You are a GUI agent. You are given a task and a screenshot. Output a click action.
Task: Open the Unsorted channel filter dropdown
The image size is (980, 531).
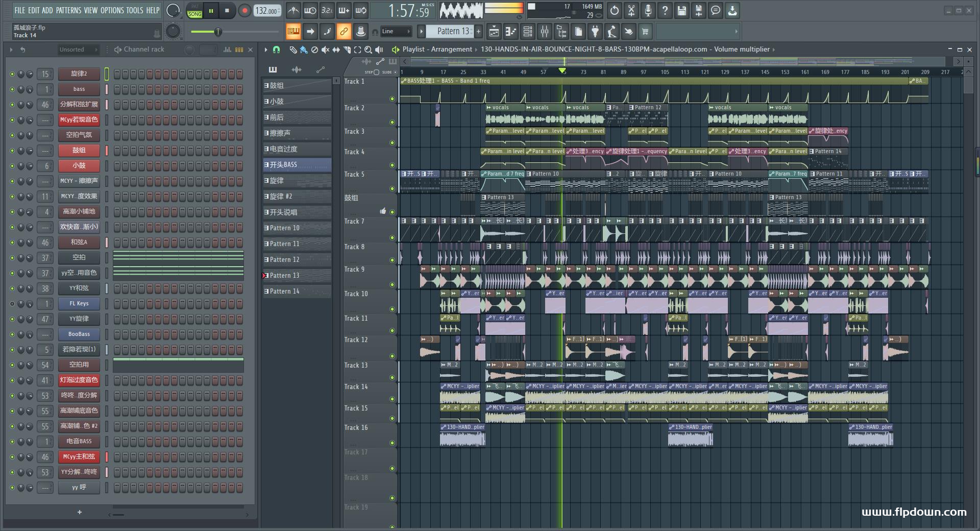click(78, 50)
